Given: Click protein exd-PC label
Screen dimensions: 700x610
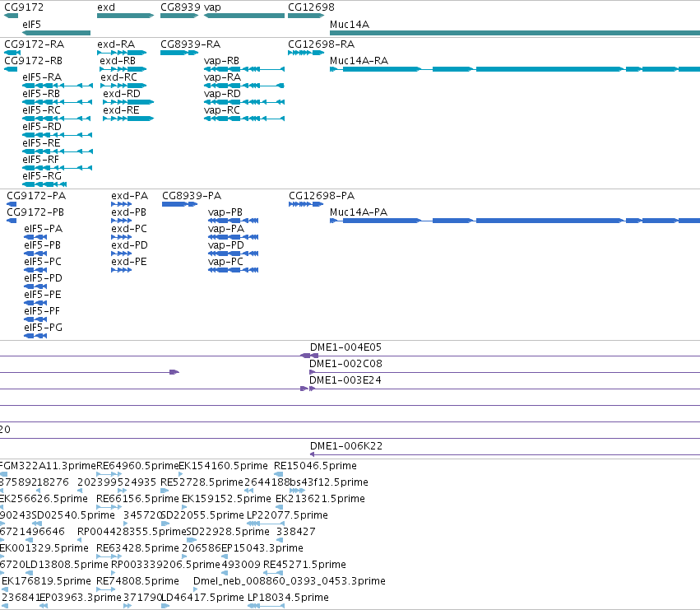Looking at the screenshot, I should click(x=129, y=229).
